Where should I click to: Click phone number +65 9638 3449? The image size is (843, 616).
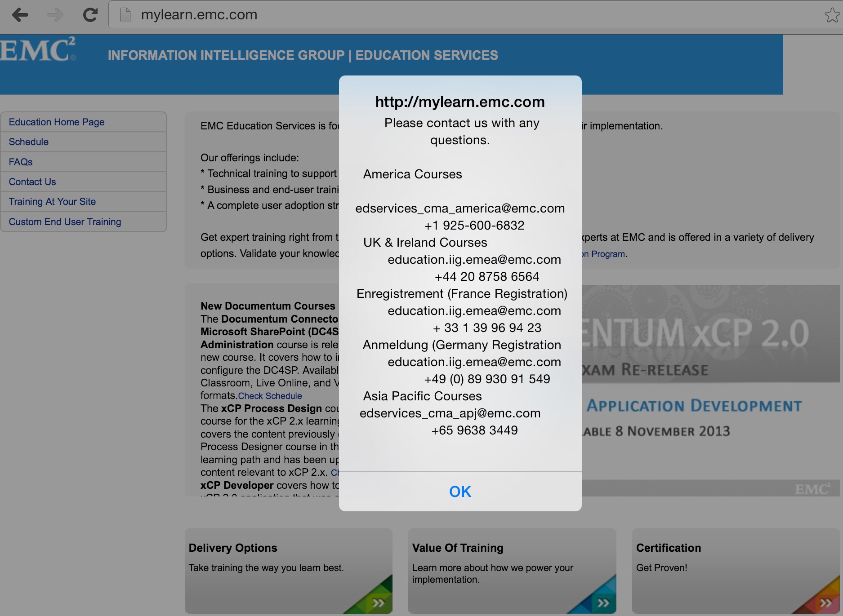pyautogui.click(x=474, y=430)
